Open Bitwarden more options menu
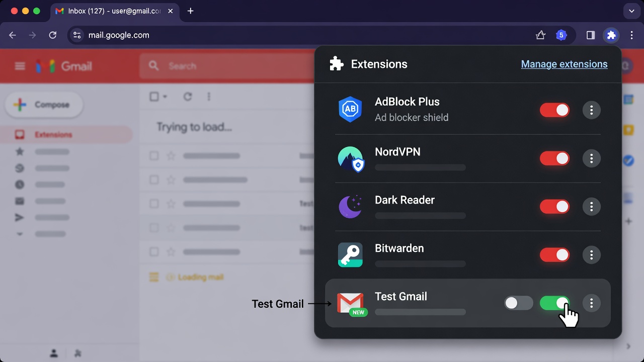 point(592,255)
